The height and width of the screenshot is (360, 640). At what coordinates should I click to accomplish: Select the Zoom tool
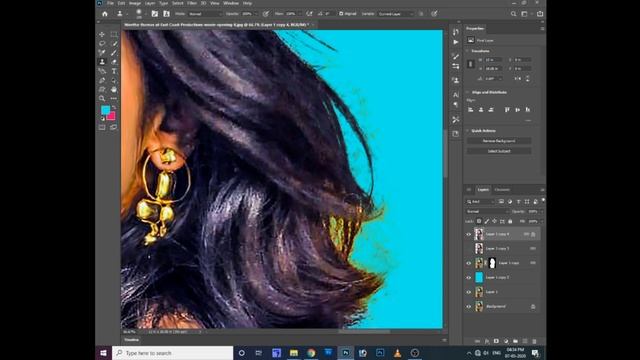point(102,98)
